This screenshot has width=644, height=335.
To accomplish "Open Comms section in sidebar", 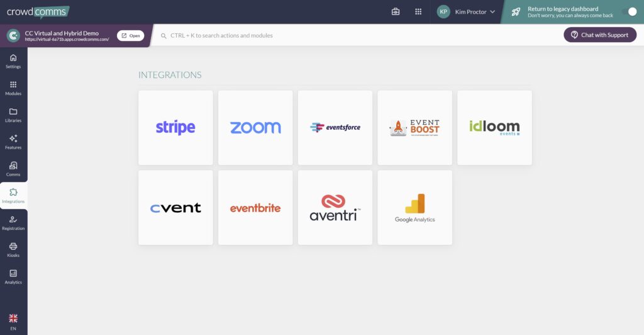I will [x=13, y=169].
